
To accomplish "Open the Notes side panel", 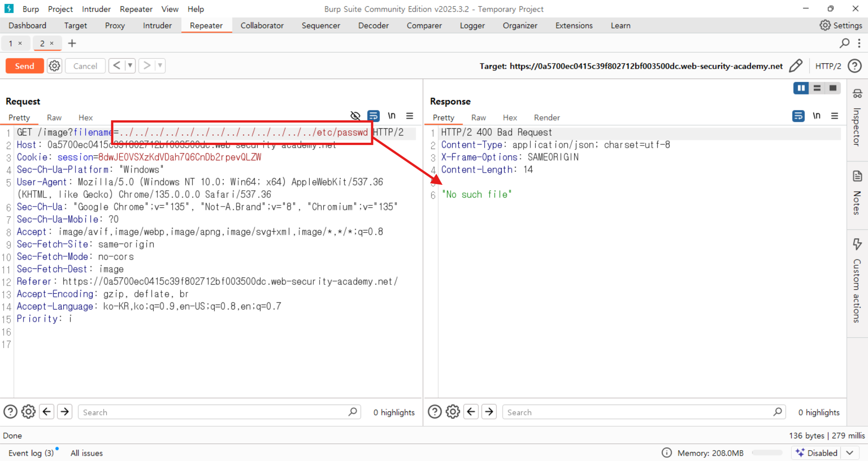I will click(x=857, y=193).
